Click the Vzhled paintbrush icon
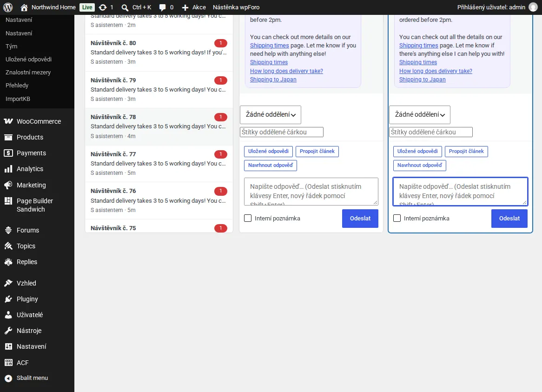The width and height of the screenshot is (542, 392). tap(8, 283)
